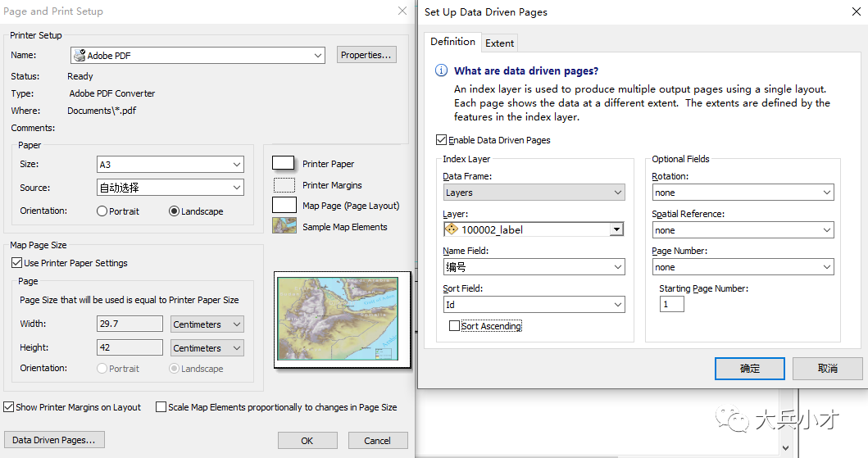This screenshot has width=868, height=458.
Task: Open the Sort Field dropdown showing Id
Action: point(534,305)
